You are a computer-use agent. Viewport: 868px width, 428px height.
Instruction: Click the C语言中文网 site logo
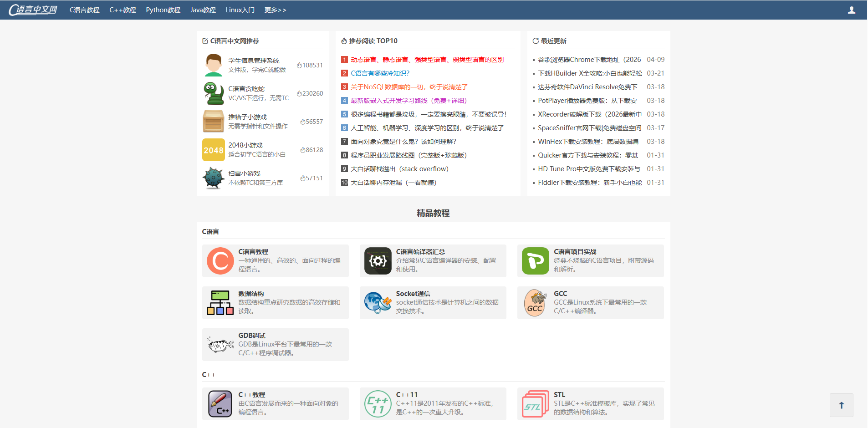pos(33,10)
